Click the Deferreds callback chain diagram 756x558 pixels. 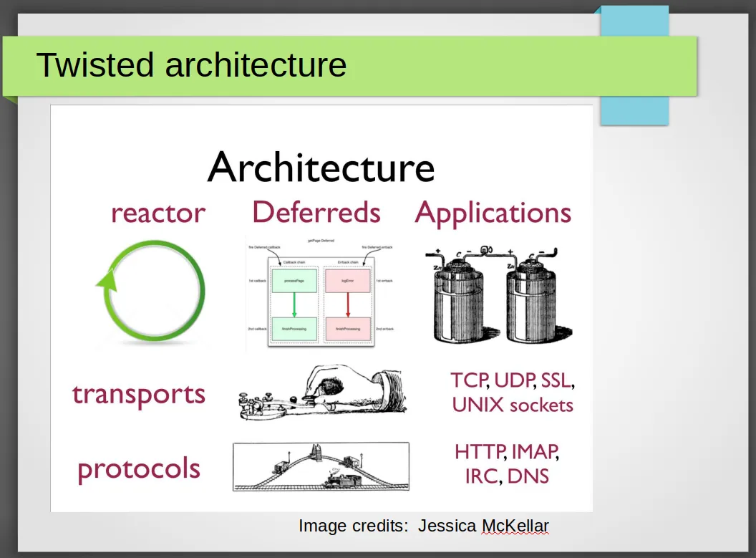point(321,294)
